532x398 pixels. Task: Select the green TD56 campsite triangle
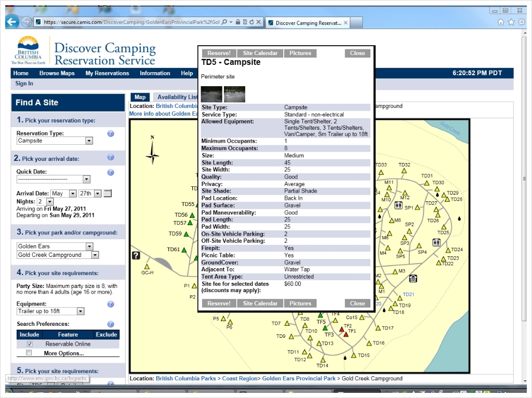pos(192,215)
